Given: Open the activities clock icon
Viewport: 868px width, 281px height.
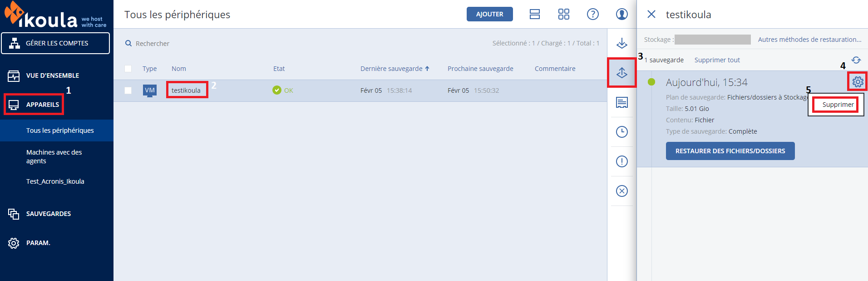Looking at the screenshot, I should pyautogui.click(x=622, y=132).
